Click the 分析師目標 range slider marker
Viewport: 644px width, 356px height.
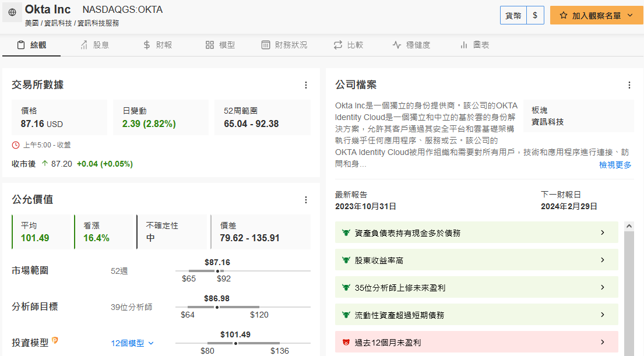217,307
